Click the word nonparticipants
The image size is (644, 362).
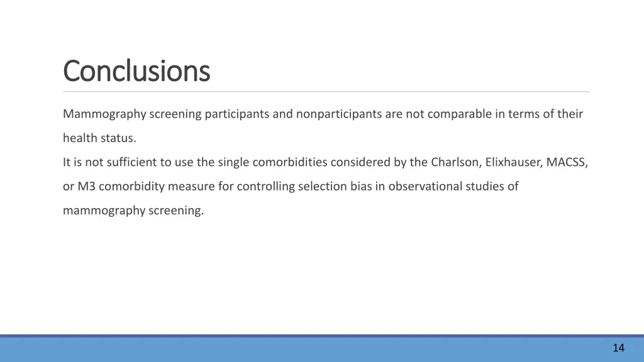pyautogui.click(x=339, y=114)
